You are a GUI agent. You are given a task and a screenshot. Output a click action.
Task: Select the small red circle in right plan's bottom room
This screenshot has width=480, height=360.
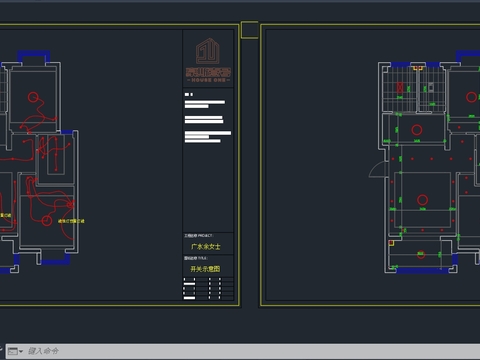click(421, 254)
